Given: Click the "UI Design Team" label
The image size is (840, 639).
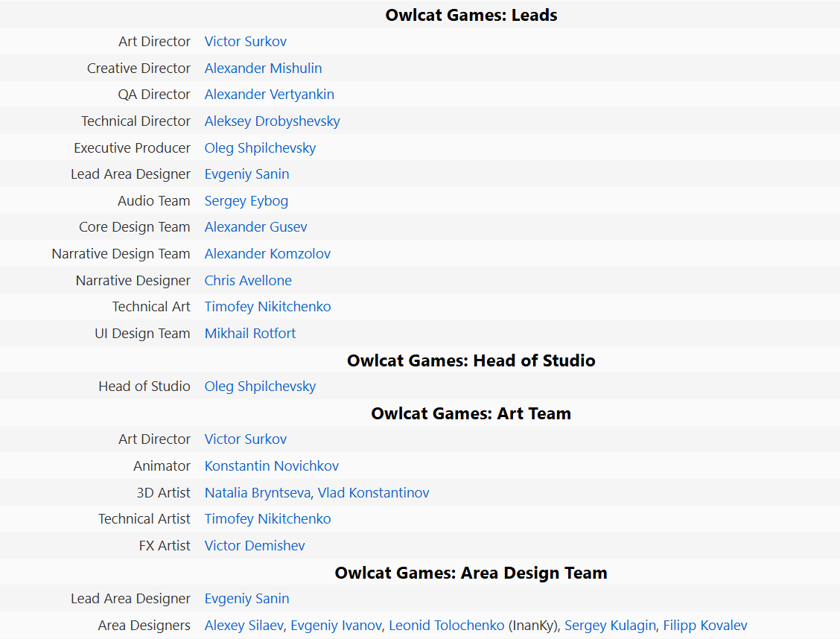Looking at the screenshot, I should pos(142,333).
